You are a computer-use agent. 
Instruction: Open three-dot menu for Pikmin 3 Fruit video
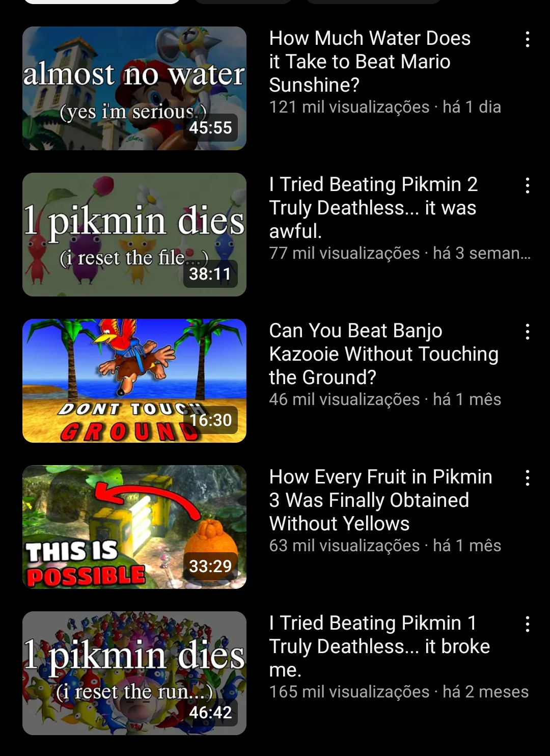coord(527,478)
